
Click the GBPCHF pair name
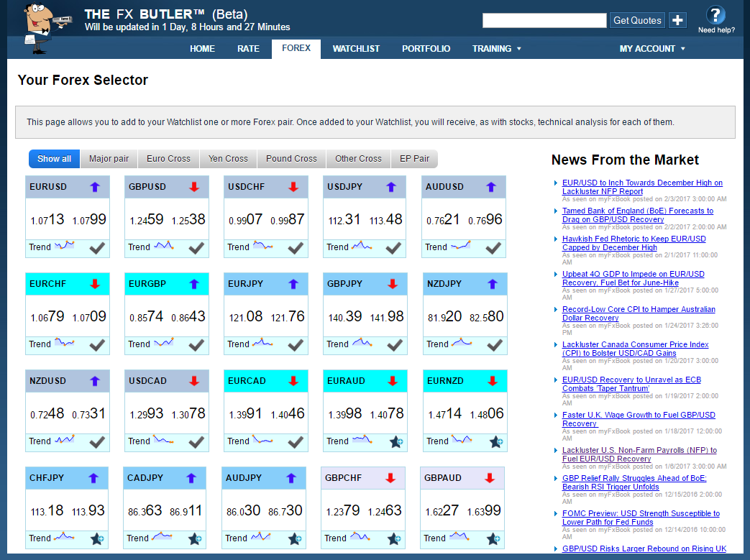point(343,478)
